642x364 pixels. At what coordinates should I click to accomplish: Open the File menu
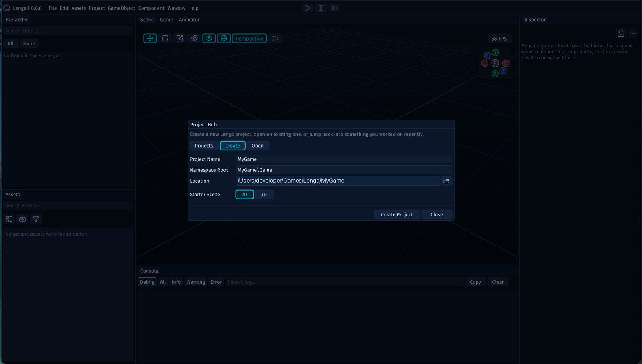tap(53, 8)
